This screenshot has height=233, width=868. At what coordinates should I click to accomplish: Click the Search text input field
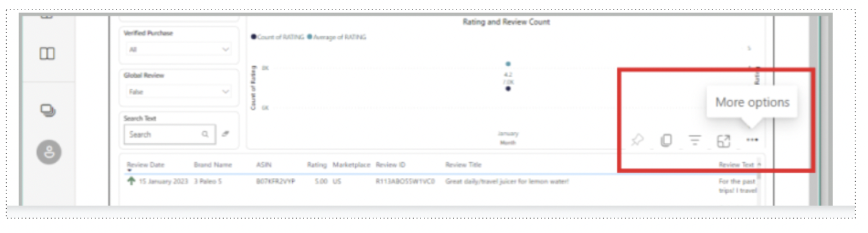point(162,135)
